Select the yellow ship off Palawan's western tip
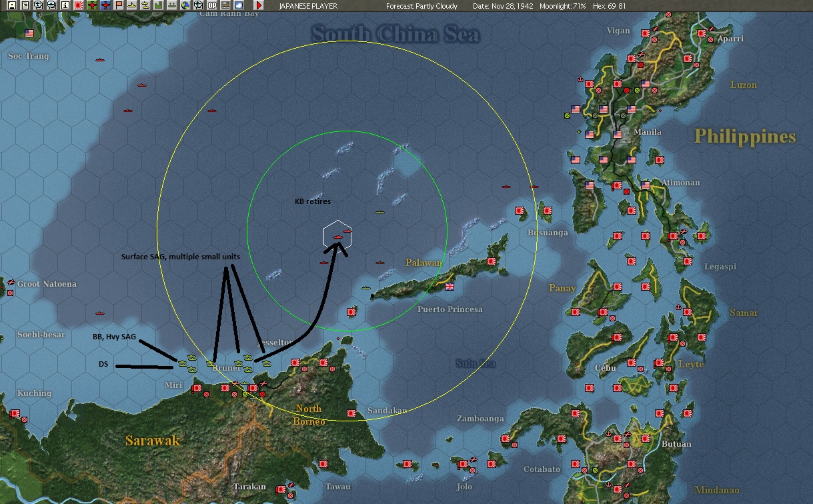The image size is (813, 504). point(365,288)
